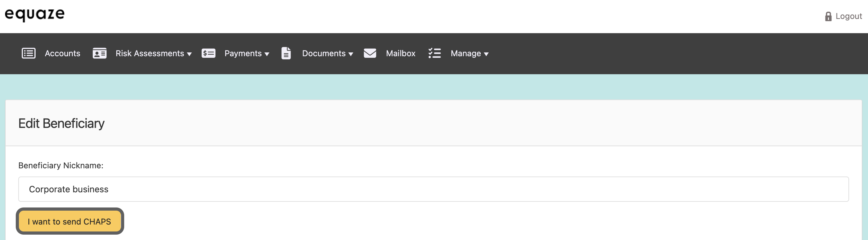Expand the Risk Assessments dropdown arrow
This screenshot has width=868, height=240.
[x=189, y=54]
